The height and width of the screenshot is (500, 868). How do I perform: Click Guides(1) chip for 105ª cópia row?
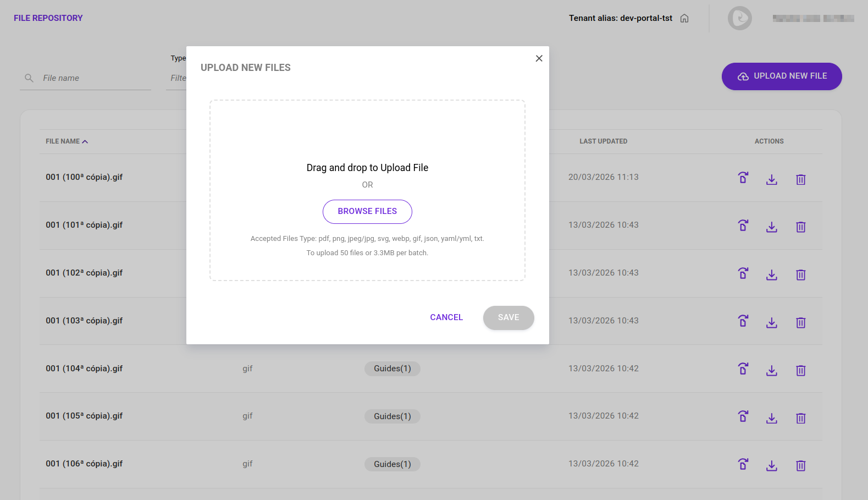[392, 416]
